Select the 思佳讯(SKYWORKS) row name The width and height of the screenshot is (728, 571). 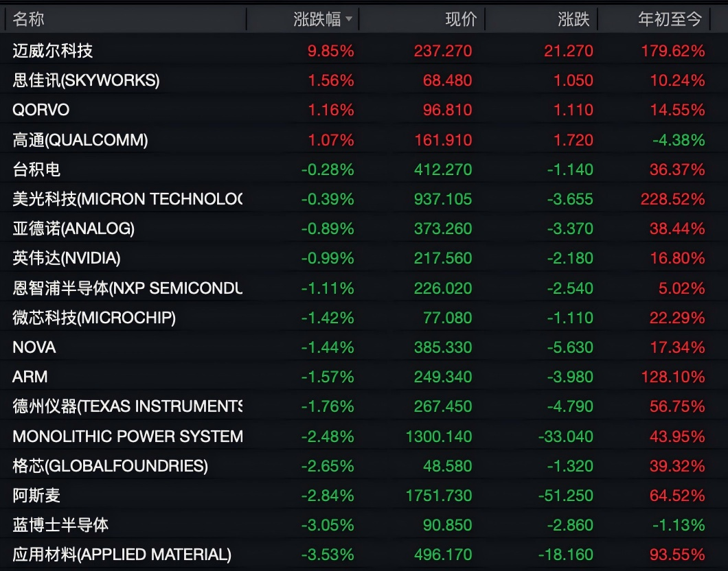(x=86, y=80)
